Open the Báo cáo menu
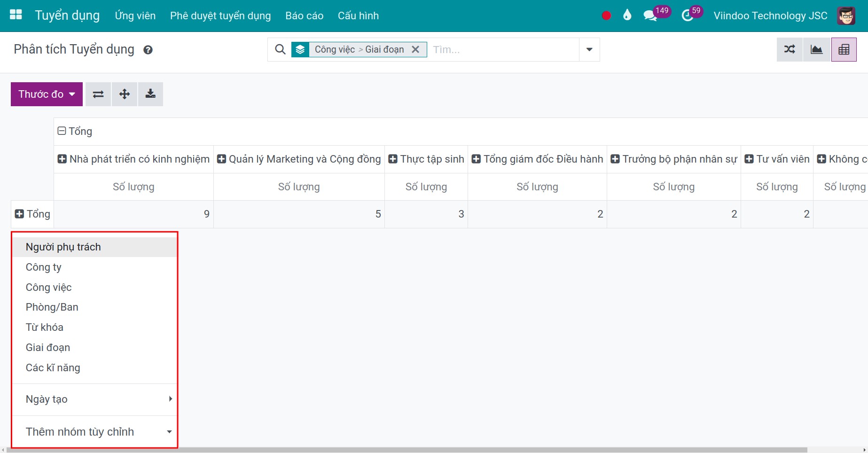The image size is (868, 453). pyautogui.click(x=304, y=16)
